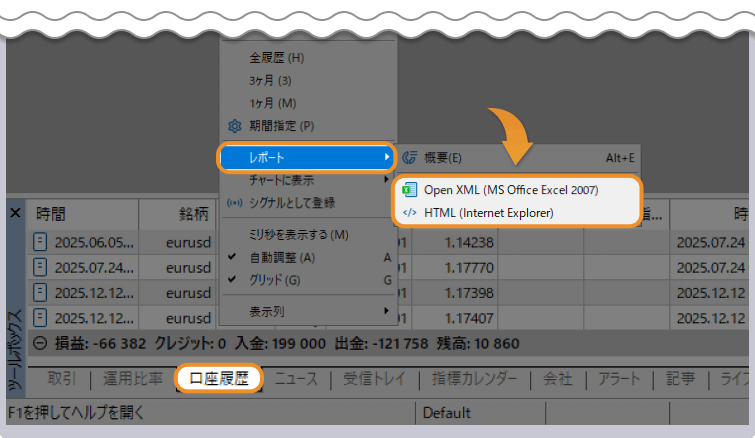Click F1を押してヘルプを開く status text
The image size is (755, 438).
pyautogui.click(x=76, y=412)
